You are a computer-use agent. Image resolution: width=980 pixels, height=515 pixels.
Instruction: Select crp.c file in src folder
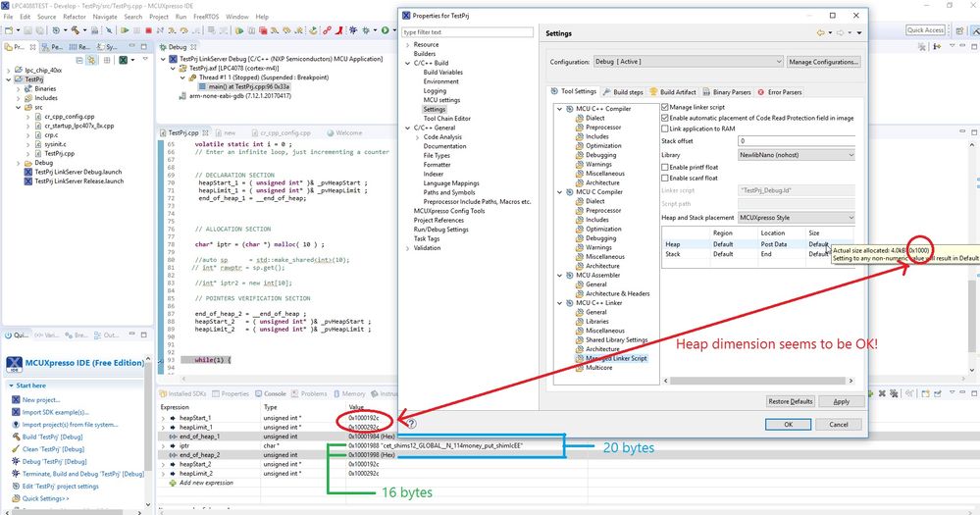(x=51, y=135)
